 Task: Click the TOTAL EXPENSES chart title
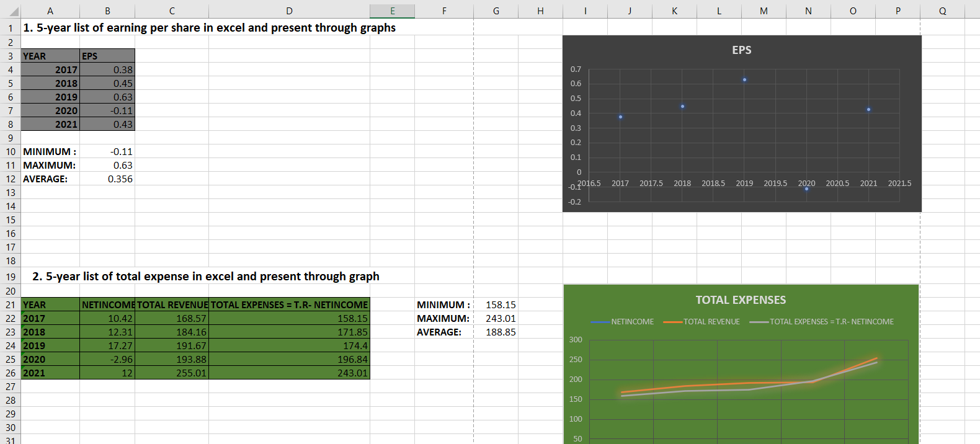[x=741, y=300]
